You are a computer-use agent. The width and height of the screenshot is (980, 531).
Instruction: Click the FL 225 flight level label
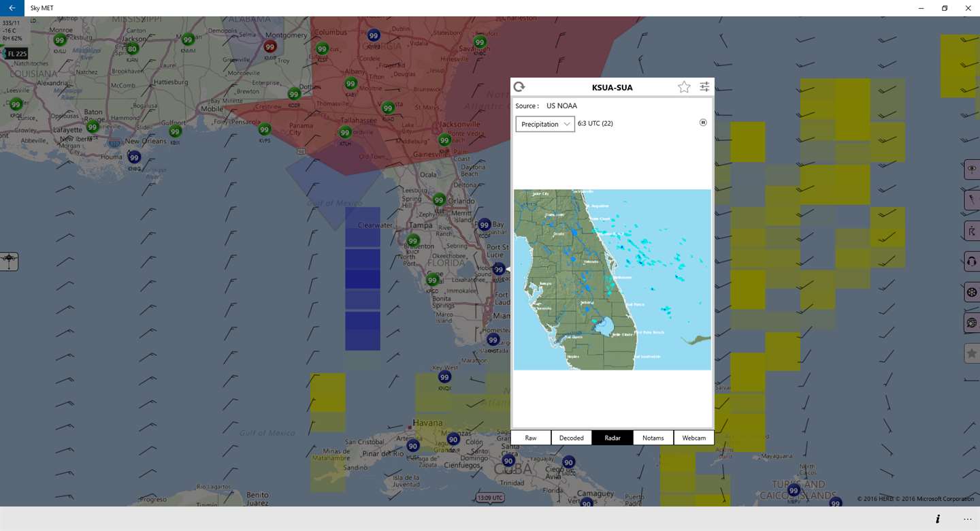[x=17, y=54]
